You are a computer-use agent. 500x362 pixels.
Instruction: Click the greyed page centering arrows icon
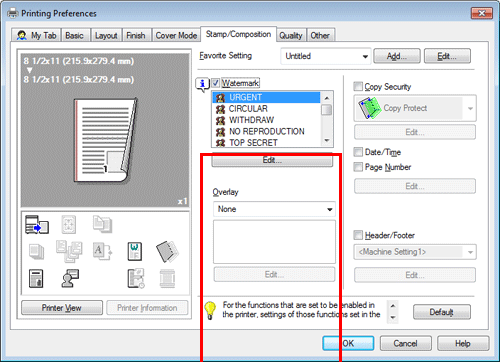point(69,224)
